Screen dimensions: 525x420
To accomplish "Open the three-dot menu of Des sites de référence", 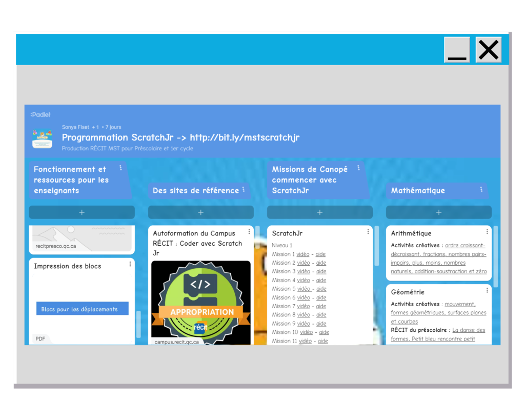I will (244, 190).
